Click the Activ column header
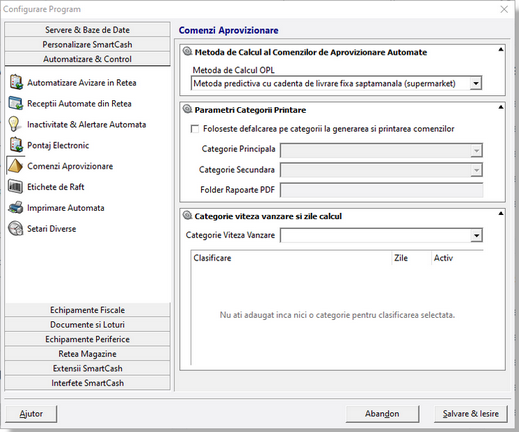The height and width of the screenshot is (432, 519). point(457,258)
